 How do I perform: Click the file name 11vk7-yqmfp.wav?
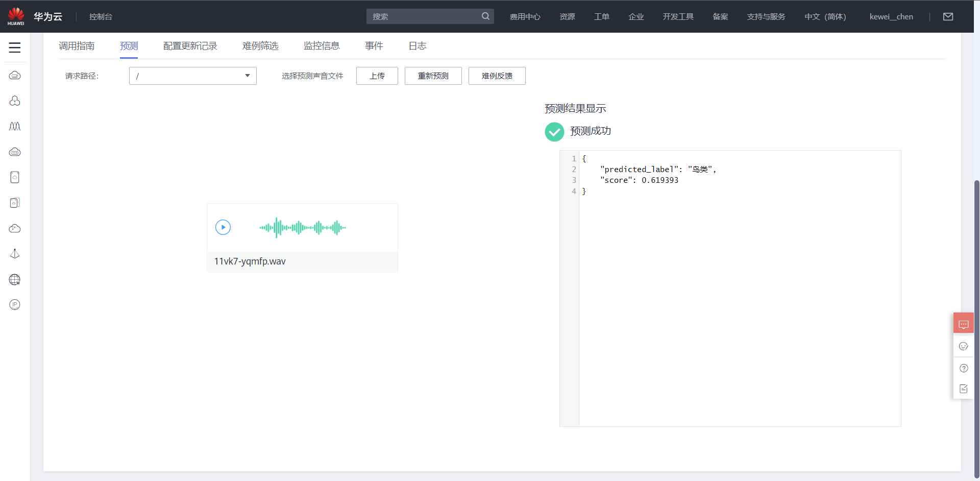pyautogui.click(x=250, y=261)
